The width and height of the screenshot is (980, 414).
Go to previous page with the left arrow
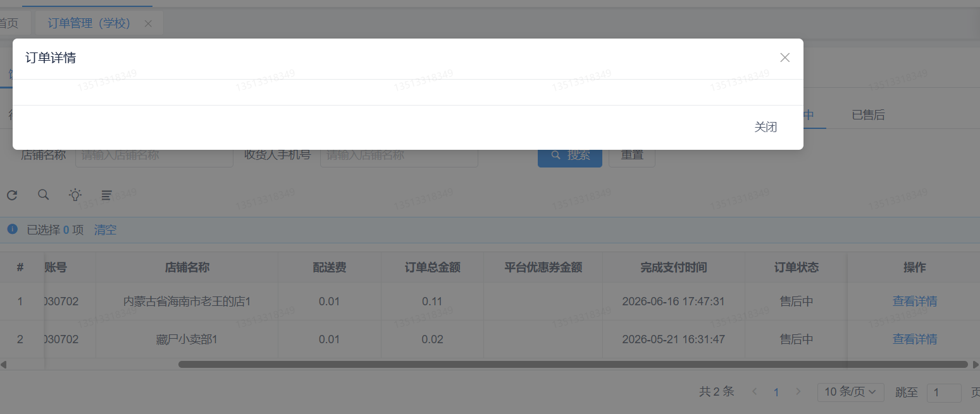point(754,392)
